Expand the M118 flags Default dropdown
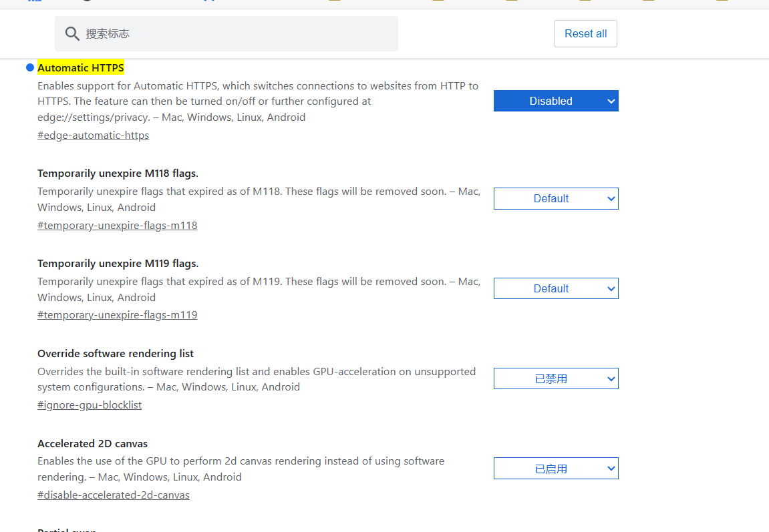The height and width of the screenshot is (532, 769). click(556, 198)
